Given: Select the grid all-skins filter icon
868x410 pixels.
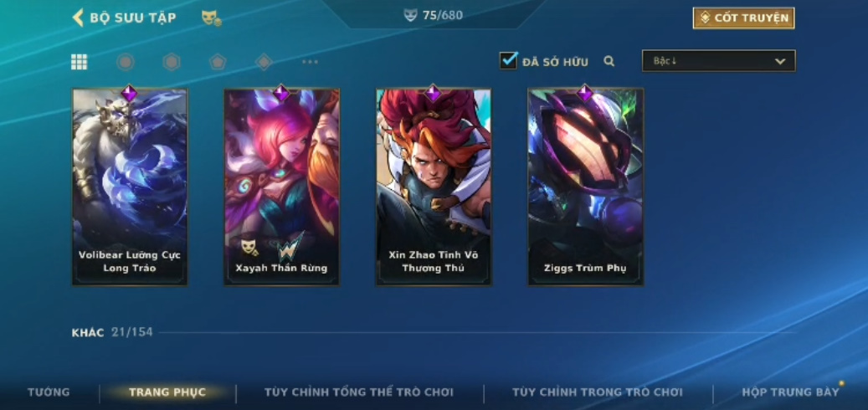Looking at the screenshot, I should [80, 62].
